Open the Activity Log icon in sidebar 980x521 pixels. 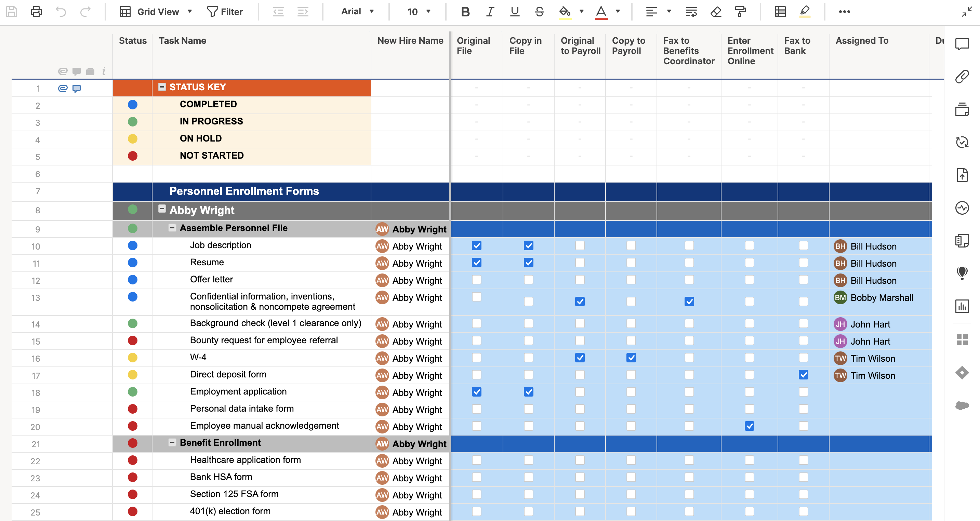962,208
